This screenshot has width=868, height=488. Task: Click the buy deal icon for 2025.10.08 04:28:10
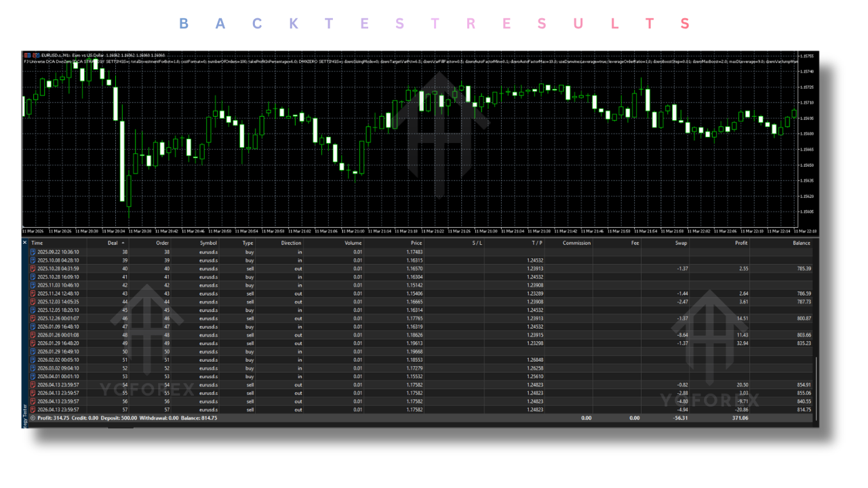pyautogui.click(x=33, y=260)
